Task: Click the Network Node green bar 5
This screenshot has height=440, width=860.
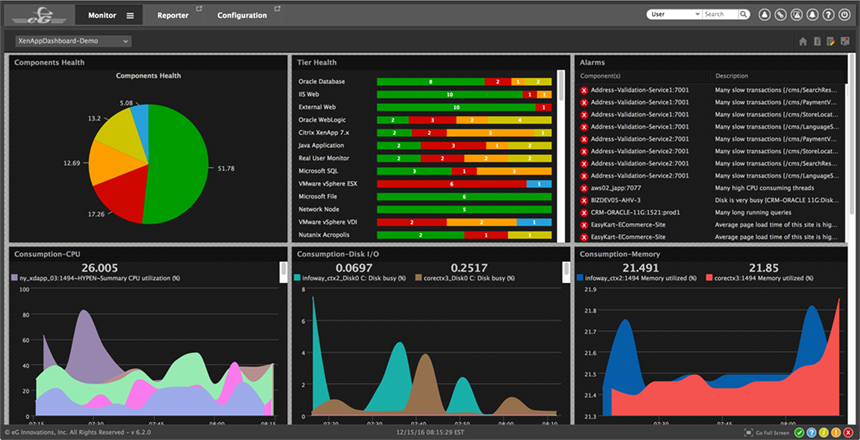Action: pos(464,209)
